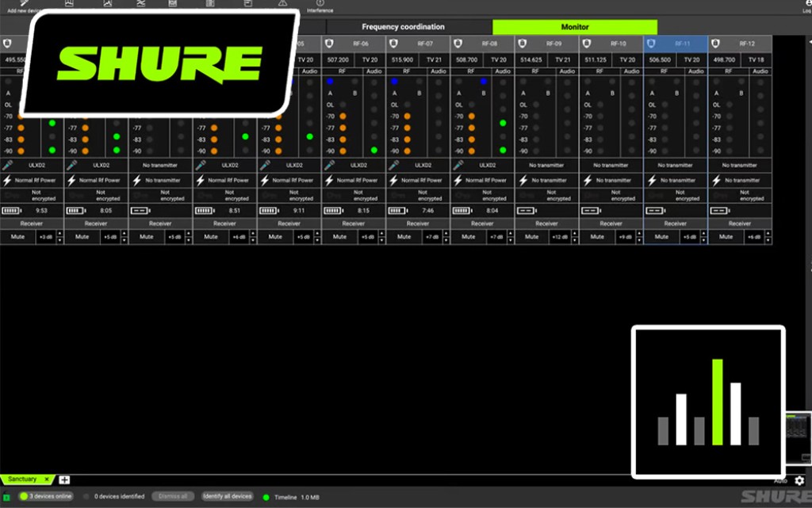This screenshot has height=508, width=812.
Task: Click the +12 dB gain value field
Action: pyautogui.click(x=560, y=237)
